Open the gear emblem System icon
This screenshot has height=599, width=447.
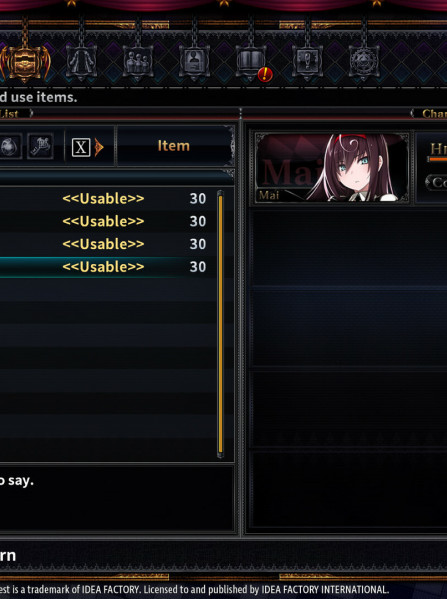[364, 62]
